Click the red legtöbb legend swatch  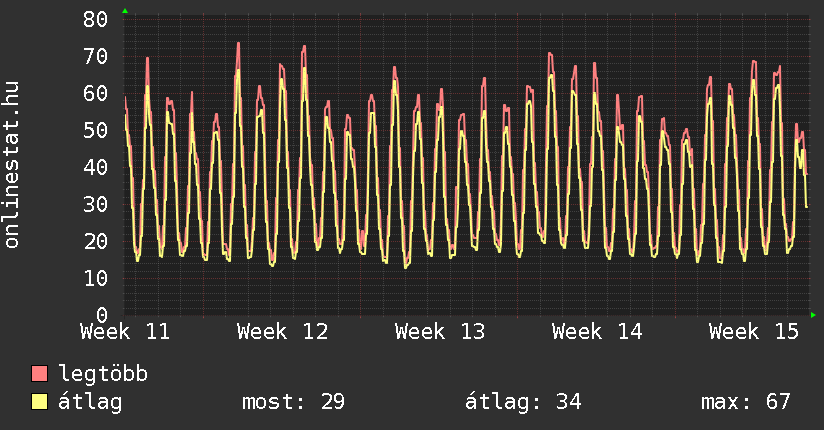[x=40, y=374]
